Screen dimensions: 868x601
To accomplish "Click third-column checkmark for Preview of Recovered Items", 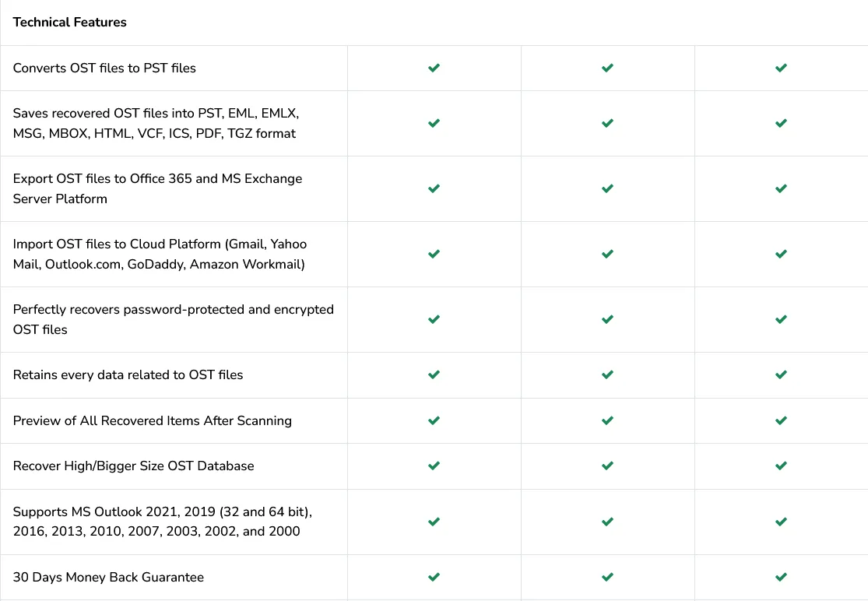I will (781, 420).
